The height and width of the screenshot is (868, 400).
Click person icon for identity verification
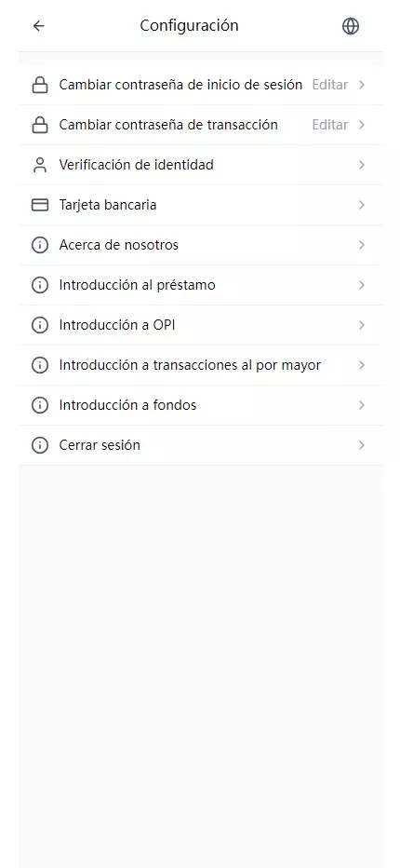point(40,165)
